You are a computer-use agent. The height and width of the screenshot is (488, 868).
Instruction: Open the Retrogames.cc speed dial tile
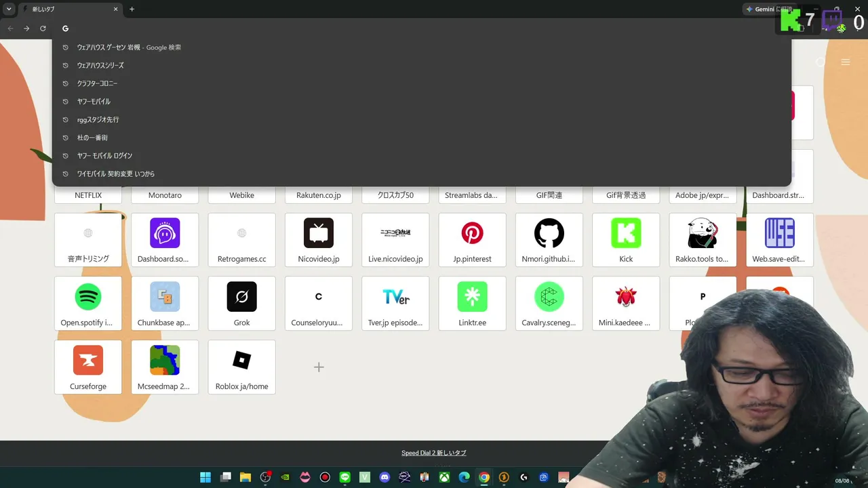[242, 240]
